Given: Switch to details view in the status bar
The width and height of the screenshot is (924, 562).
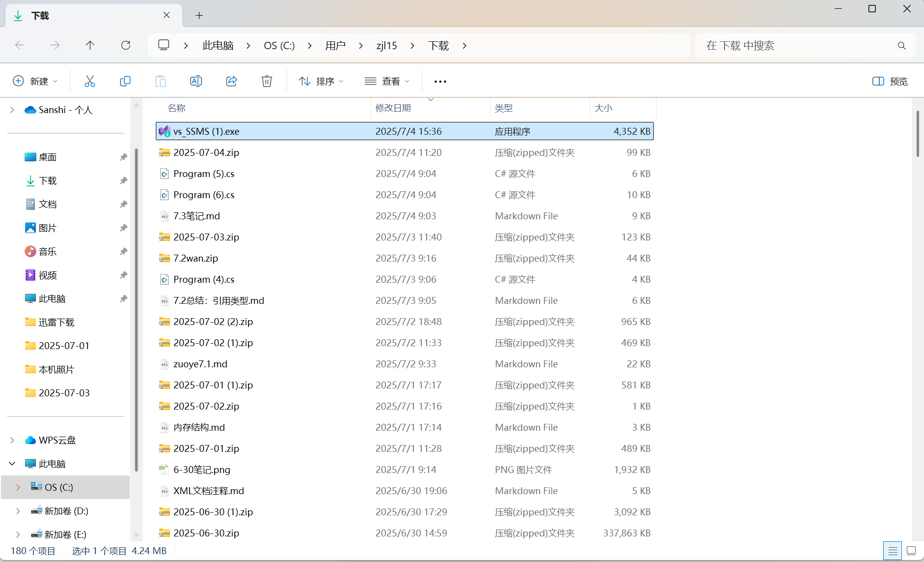Looking at the screenshot, I should coord(893,551).
